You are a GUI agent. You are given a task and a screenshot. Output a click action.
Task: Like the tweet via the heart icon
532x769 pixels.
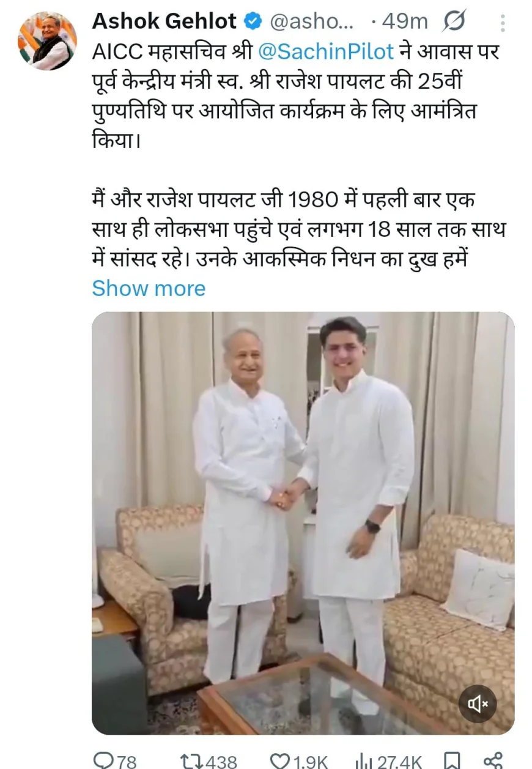pyautogui.click(x=280, y=760)
